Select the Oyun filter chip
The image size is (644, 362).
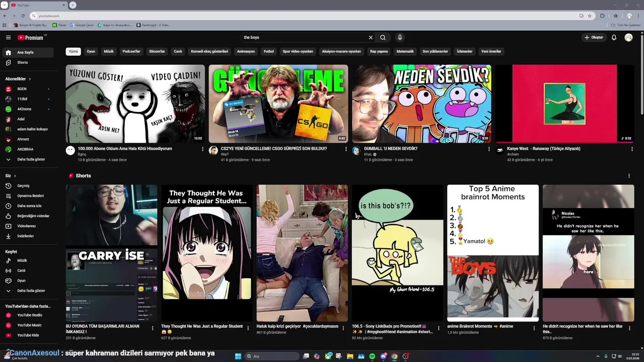pyautogui.click(x=91, y=51)
